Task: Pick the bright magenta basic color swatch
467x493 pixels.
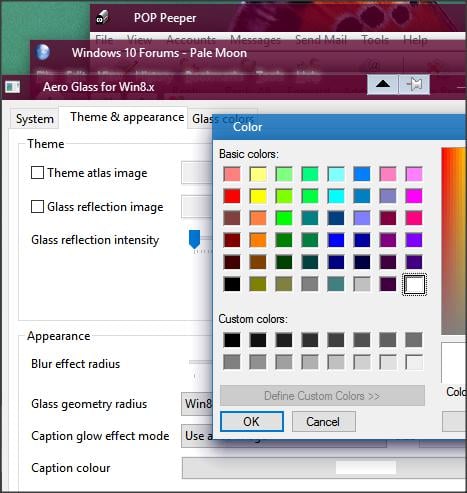Action: pyautogui.click(x=414, y=196)
